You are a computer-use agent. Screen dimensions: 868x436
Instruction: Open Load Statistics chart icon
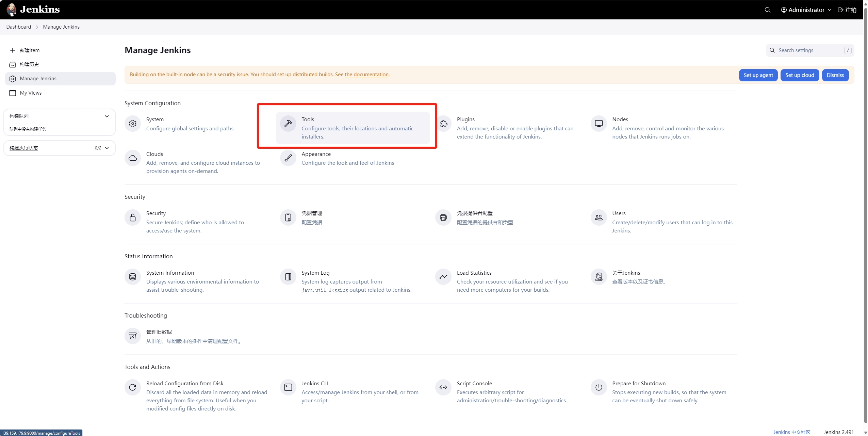[443, 277]
